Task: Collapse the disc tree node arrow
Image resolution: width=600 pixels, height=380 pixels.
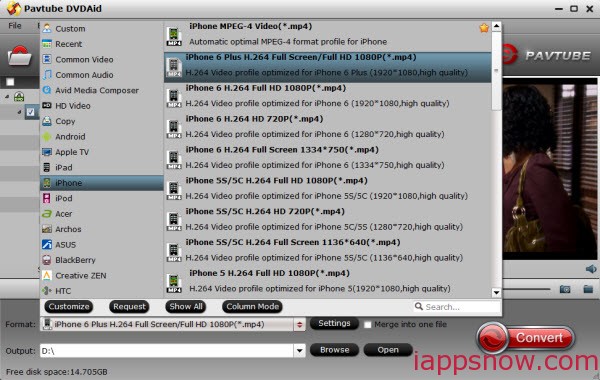Action: point(7,96)
